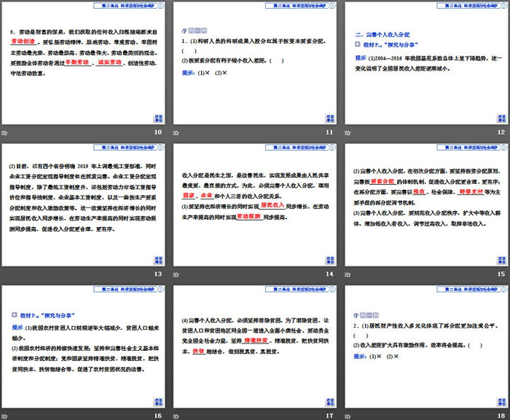Select slide 15 thumbnail
Image resolution: width=510 pixels, height=420 pixels.
pos(426,205)
